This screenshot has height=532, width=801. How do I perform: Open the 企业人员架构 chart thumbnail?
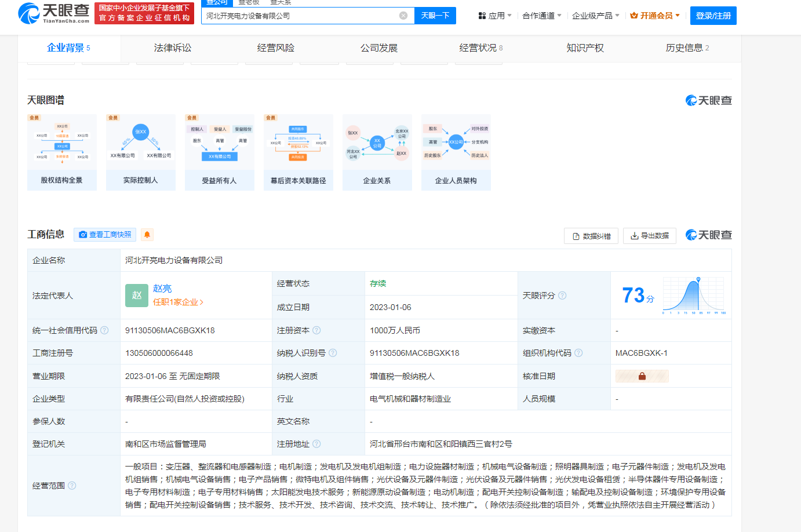(456, 152)
